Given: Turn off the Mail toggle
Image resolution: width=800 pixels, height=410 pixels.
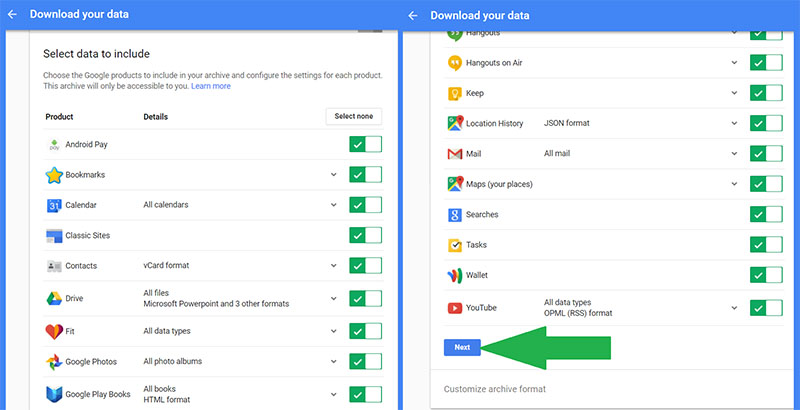Looking at the screenshot, I should (x=766, y=153).
